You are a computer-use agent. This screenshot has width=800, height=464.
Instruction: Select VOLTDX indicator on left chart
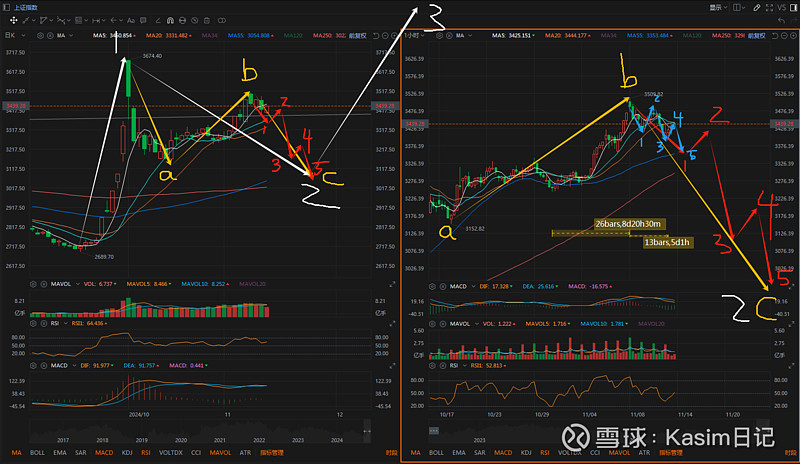coord(170,452)
